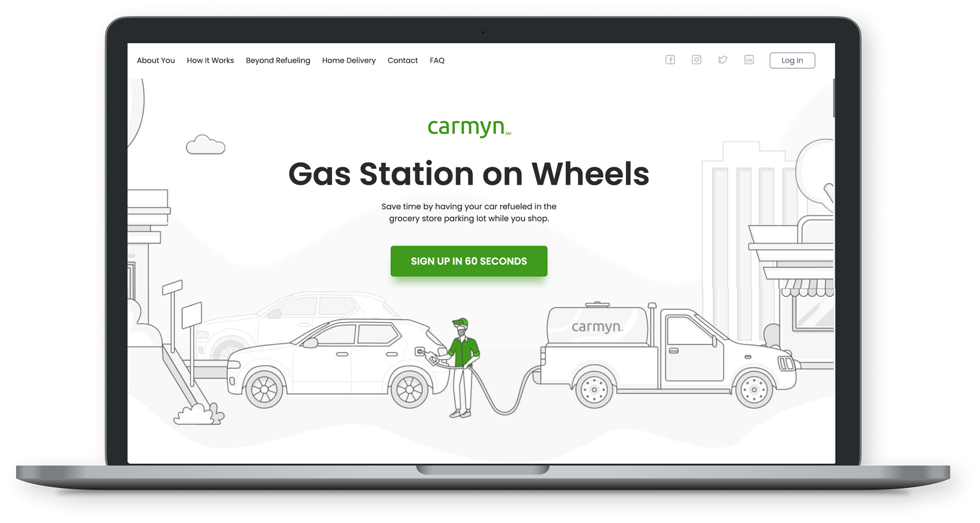Go to How It Works page

(x=210, y=60)
